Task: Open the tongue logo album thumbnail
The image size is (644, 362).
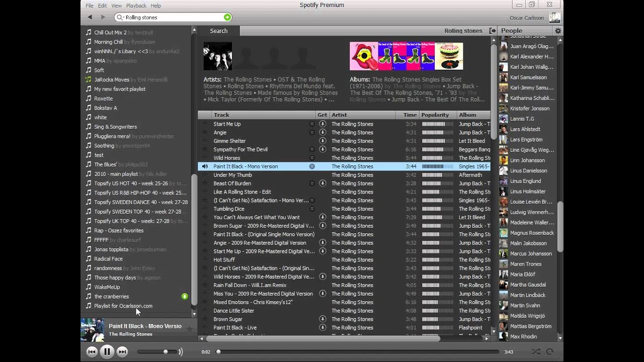Action: point(363,56)
